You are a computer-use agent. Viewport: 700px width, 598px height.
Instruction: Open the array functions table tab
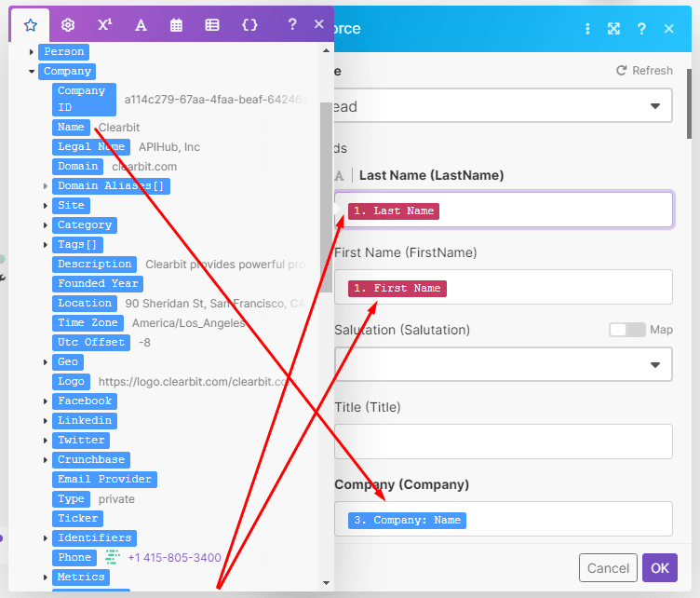[212, 25]
